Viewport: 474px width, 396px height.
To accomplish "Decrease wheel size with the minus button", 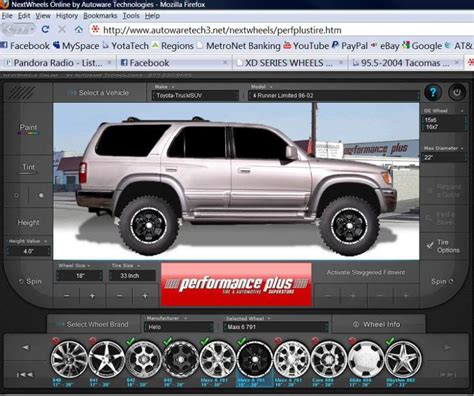I will click(67, 296).
